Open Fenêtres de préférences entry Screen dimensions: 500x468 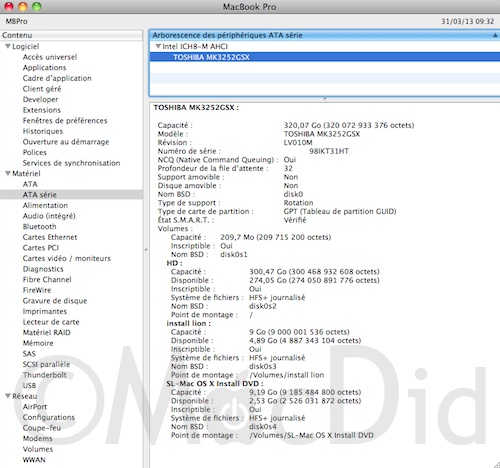click(x=65, y=121)
